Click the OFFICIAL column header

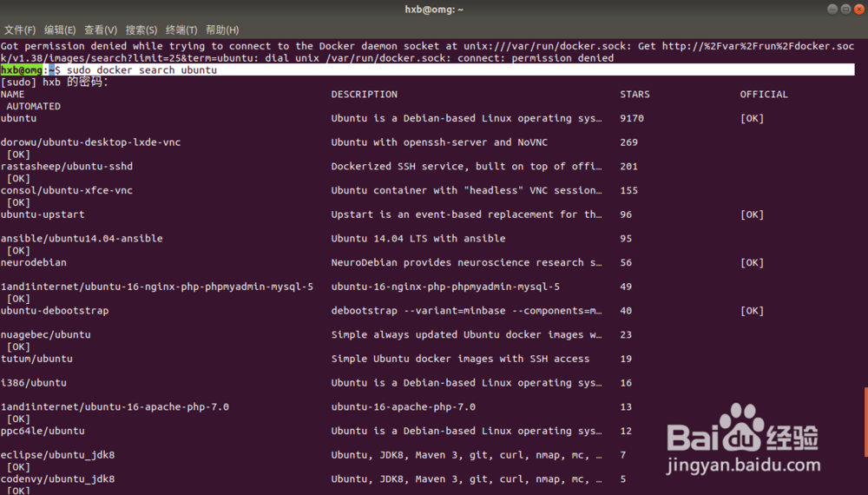pos(764,95)
